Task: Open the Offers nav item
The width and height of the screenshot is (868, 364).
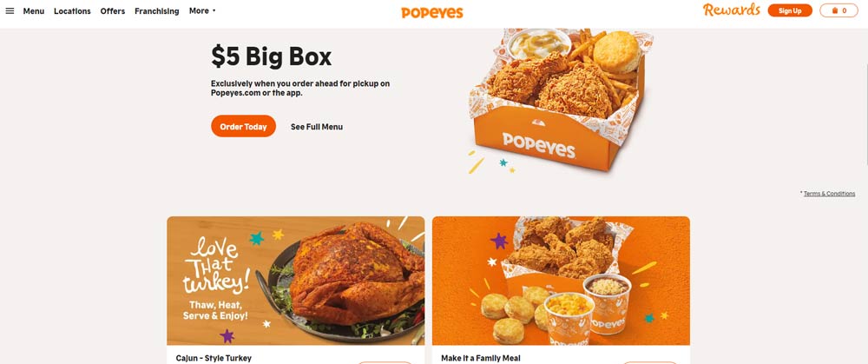Action: click(112, 11)
